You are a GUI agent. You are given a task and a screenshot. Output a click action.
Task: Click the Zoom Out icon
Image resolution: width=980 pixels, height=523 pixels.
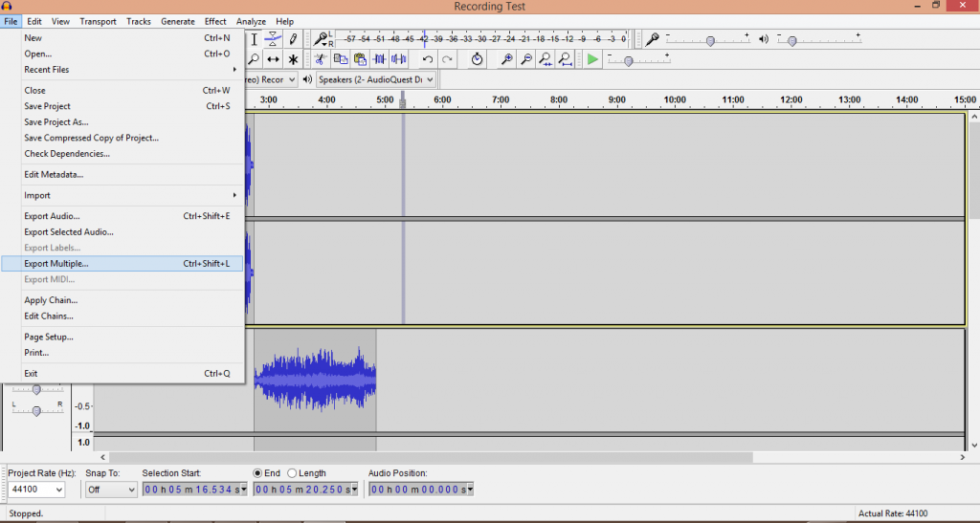pos(526,59)
